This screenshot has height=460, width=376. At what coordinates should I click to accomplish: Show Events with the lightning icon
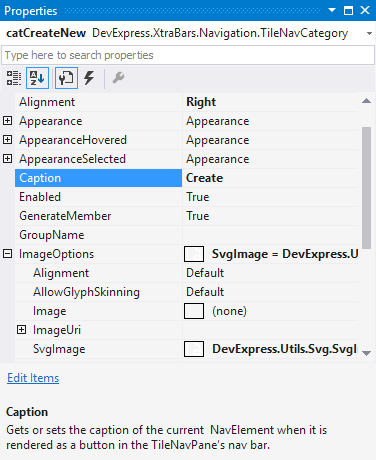pyautogui.click(x=89, y=78)
